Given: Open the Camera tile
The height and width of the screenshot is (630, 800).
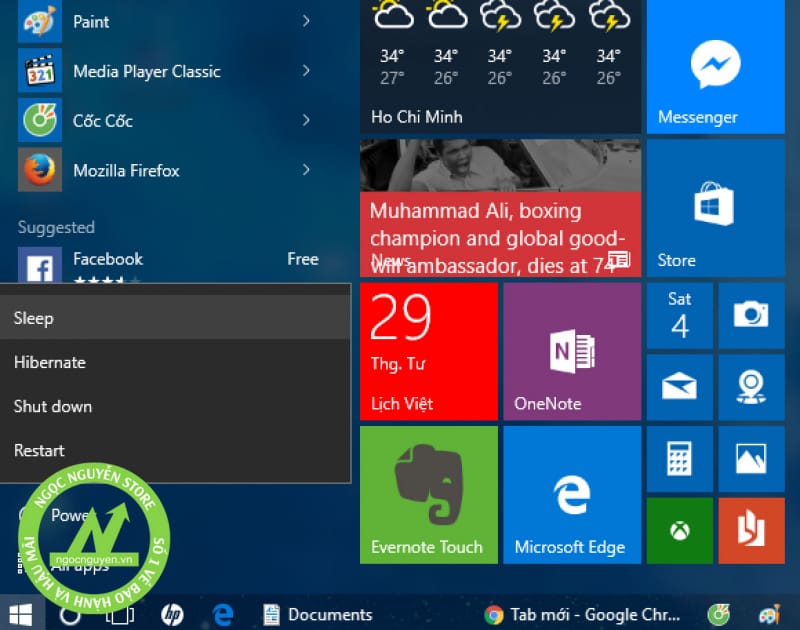Looking at the screenshot, I should click(750, 315).
